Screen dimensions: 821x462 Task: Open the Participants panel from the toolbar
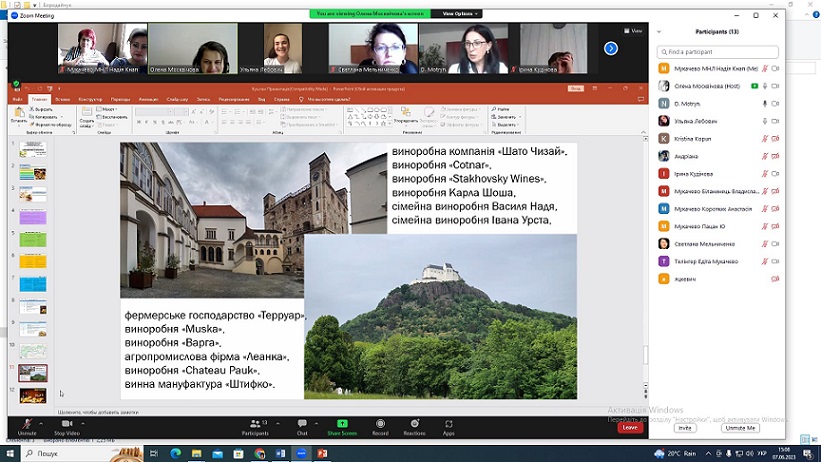click(x=255, y=426)
